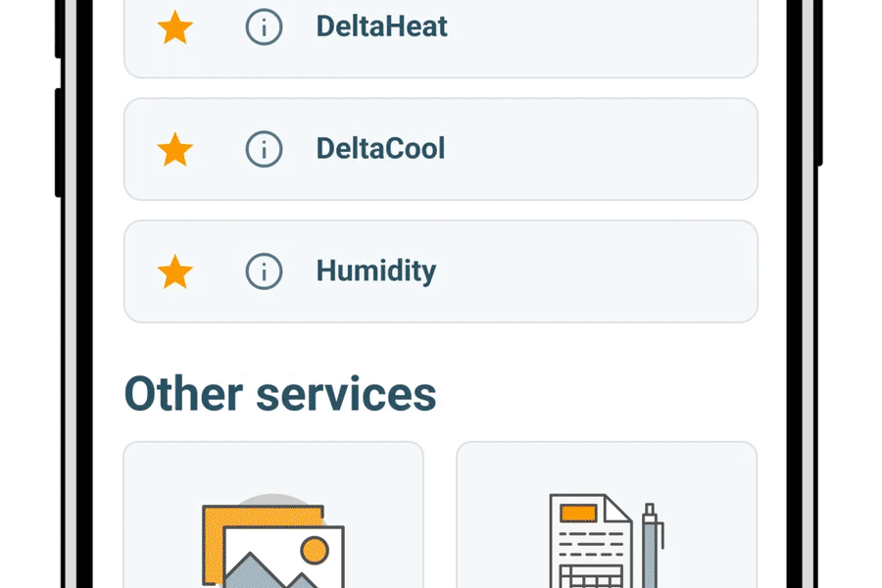Image resolution: width=882 pixels, height=588 pixels.
Task: Tap the info icon next to DeltaHeat
Action: click(x=263, y=27)
